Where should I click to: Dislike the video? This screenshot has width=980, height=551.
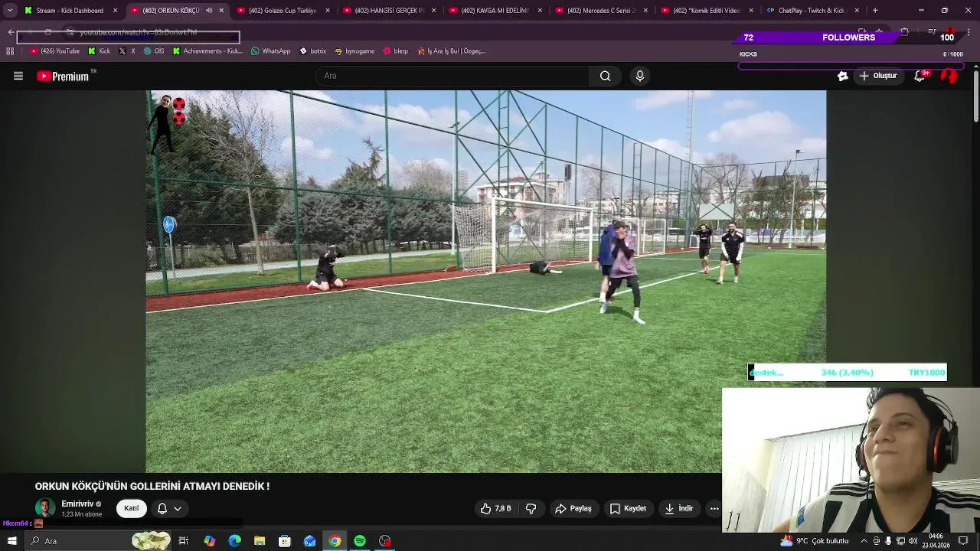(531, 508)
